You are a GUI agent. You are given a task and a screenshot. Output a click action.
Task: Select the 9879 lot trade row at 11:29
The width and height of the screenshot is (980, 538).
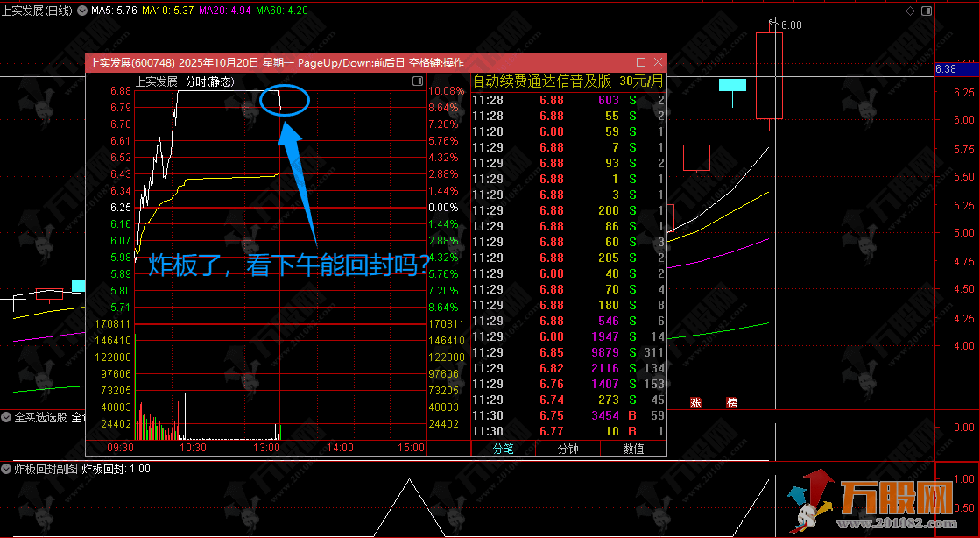pyautogui.click(x=568, y=352)
